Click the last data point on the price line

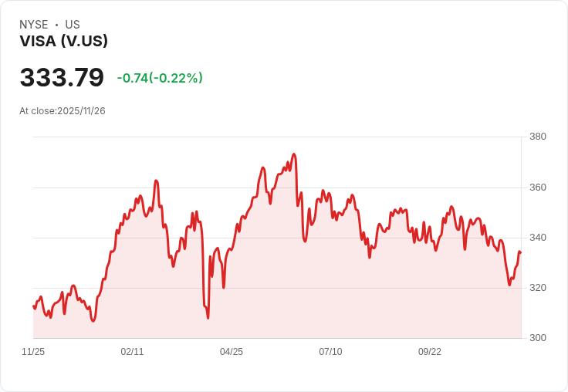point(521,252)
